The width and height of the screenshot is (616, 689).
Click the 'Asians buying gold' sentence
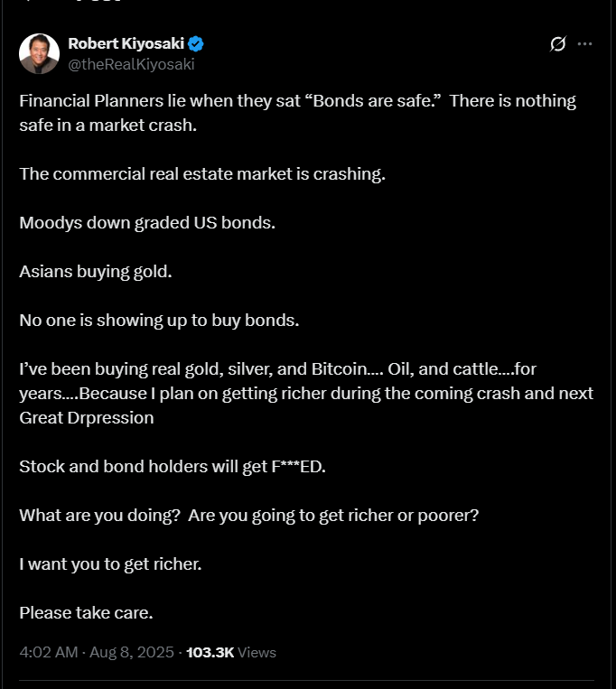96,272
